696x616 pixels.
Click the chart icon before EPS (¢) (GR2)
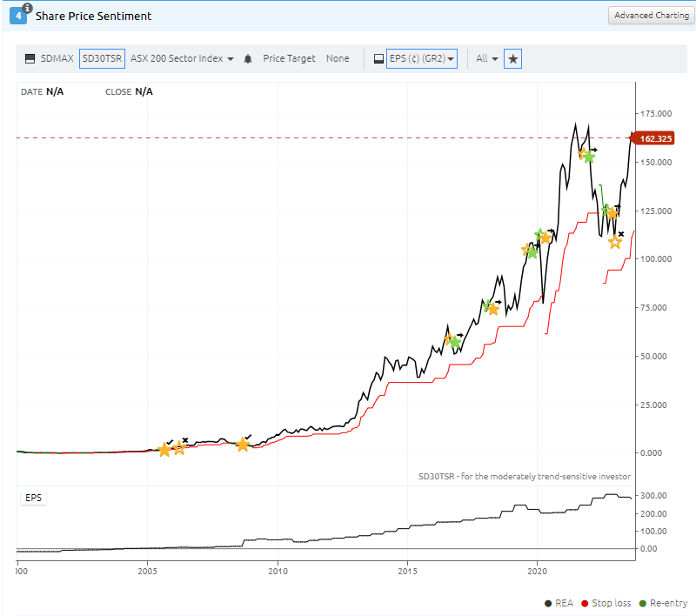378,59
